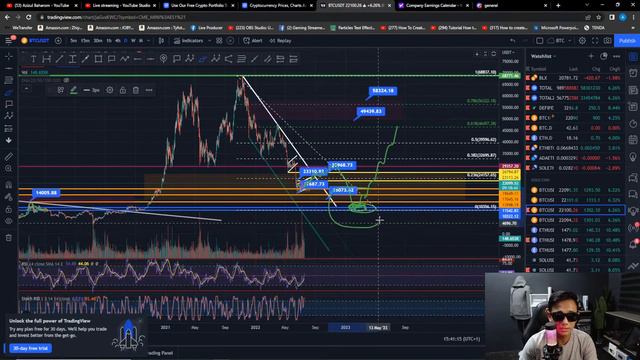640x360 pixels.
Task: Select the Text drawing tool in favorites bar
Action: tap(33, 59)
